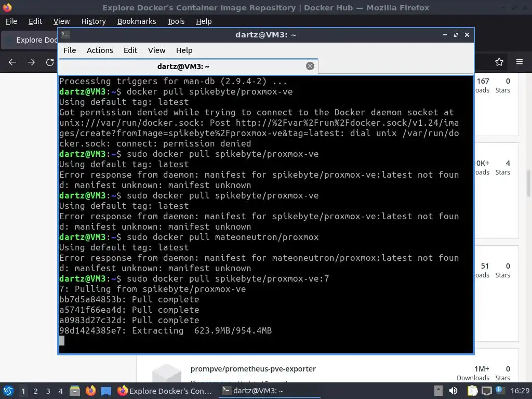Click the 'bb7d5a84853b: Pull complete' line
This screenshot has height=399, width=532.
[x=129, y=299]
